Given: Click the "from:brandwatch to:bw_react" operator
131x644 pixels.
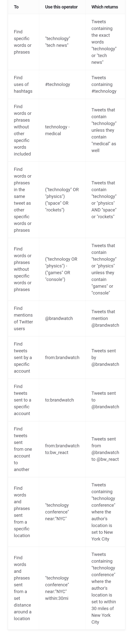Looking at the screenshot, I should 62,449.
